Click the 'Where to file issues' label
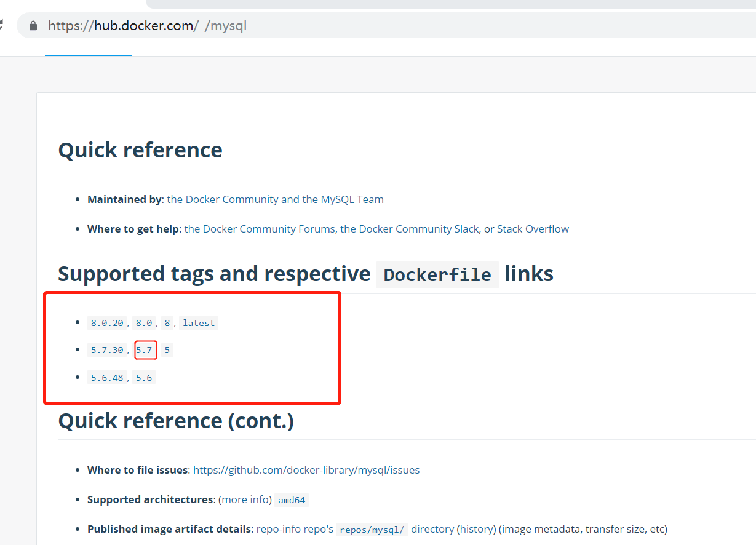The image size is (756, 545). (137, 470)
